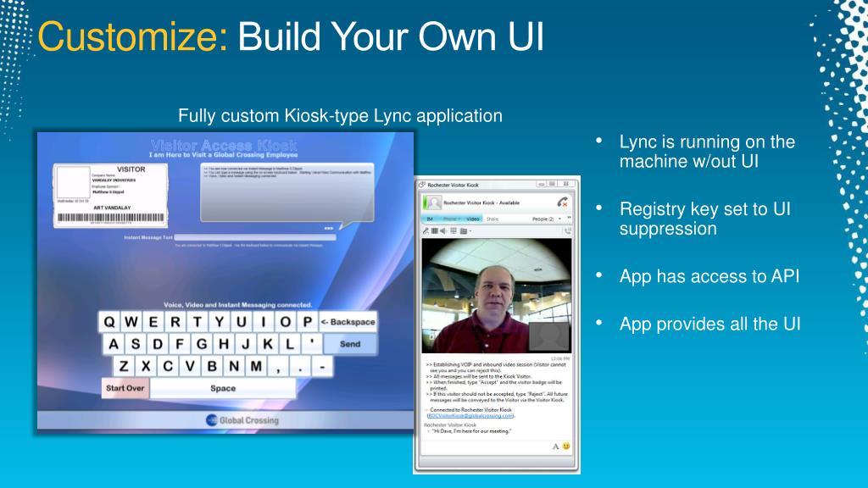The width and height of the screenshot is (868, 488).
Task: Tap the B key
Action: [212, 366]
